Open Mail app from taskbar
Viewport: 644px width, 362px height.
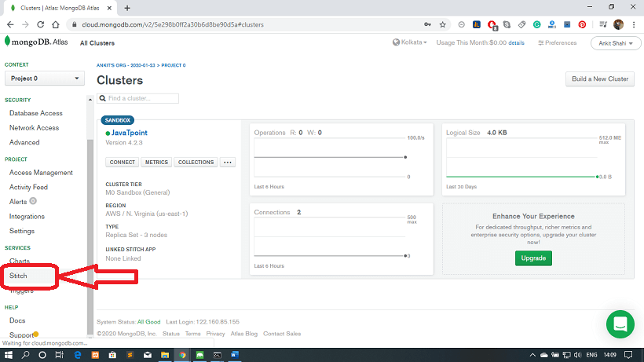point(148,355)
